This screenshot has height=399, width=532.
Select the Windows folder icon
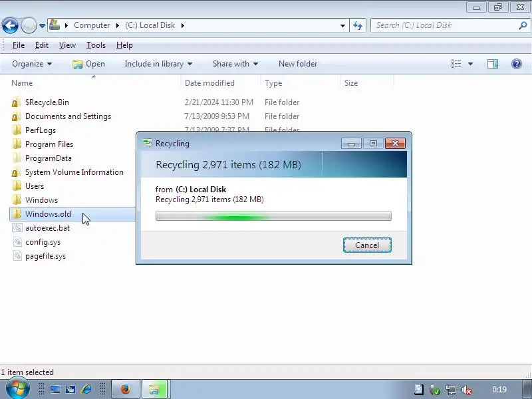coord(16,200)
